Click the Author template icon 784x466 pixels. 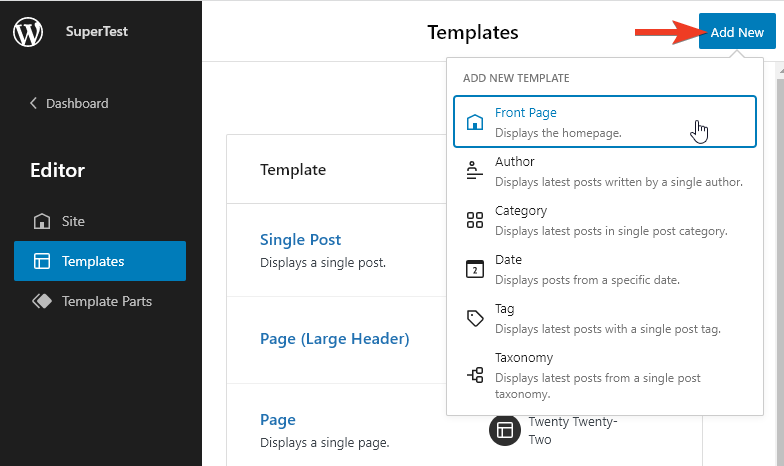coord(475,171)
